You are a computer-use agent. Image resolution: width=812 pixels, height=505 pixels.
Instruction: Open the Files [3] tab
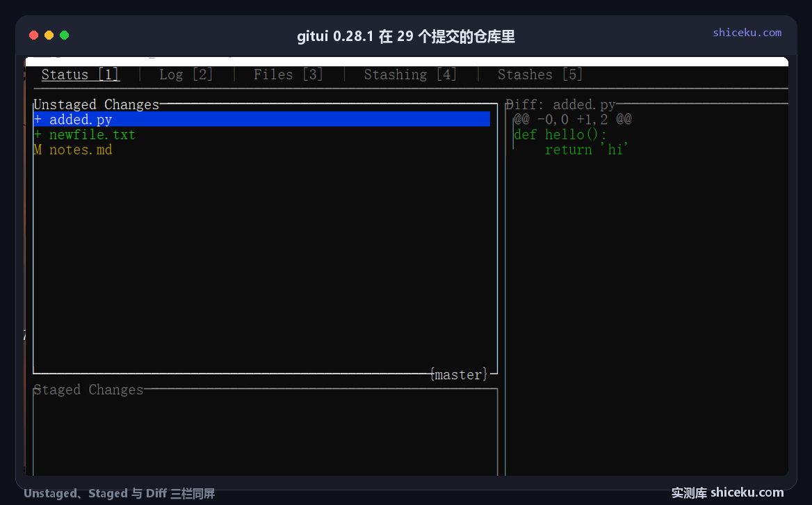[x=288, y=74]
